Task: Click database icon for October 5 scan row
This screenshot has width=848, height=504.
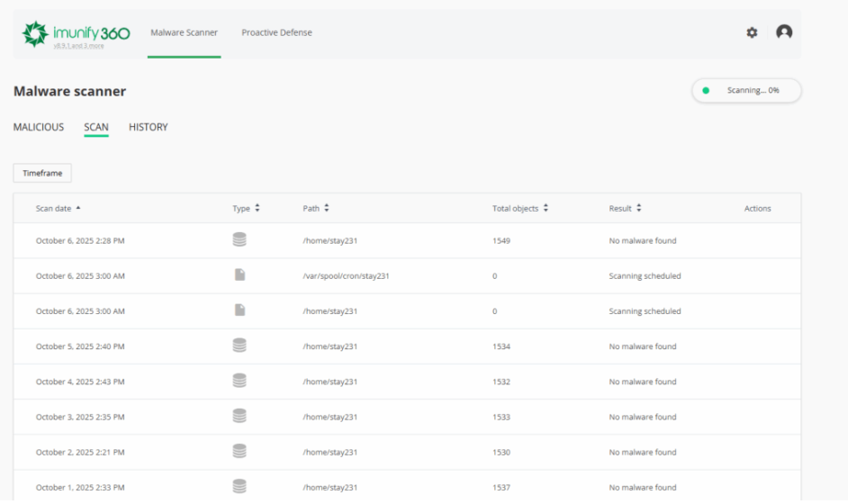Action: click(x=239, y=346)
